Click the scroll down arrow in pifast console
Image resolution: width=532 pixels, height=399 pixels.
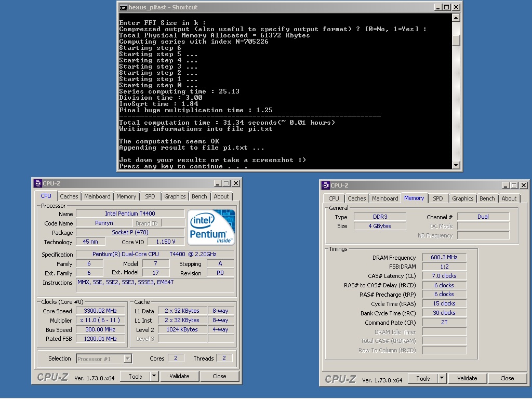coord(456,165)
